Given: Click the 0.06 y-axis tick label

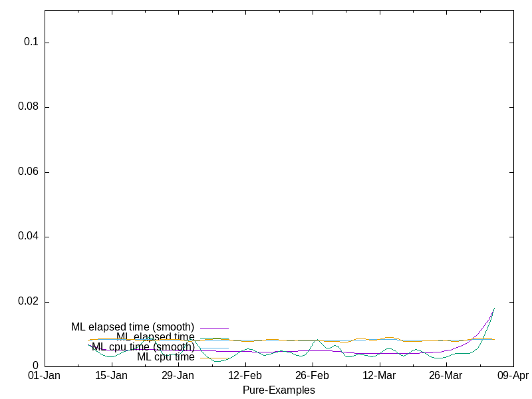Looking at the screenshot, I should pyautogui.click(x=29, y=172).
